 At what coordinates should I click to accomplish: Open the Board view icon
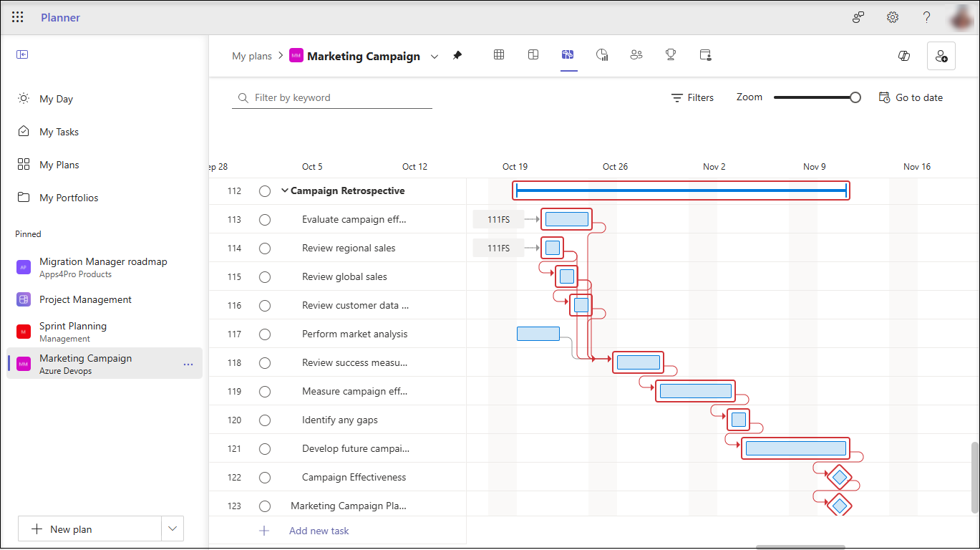pos(533,55)
